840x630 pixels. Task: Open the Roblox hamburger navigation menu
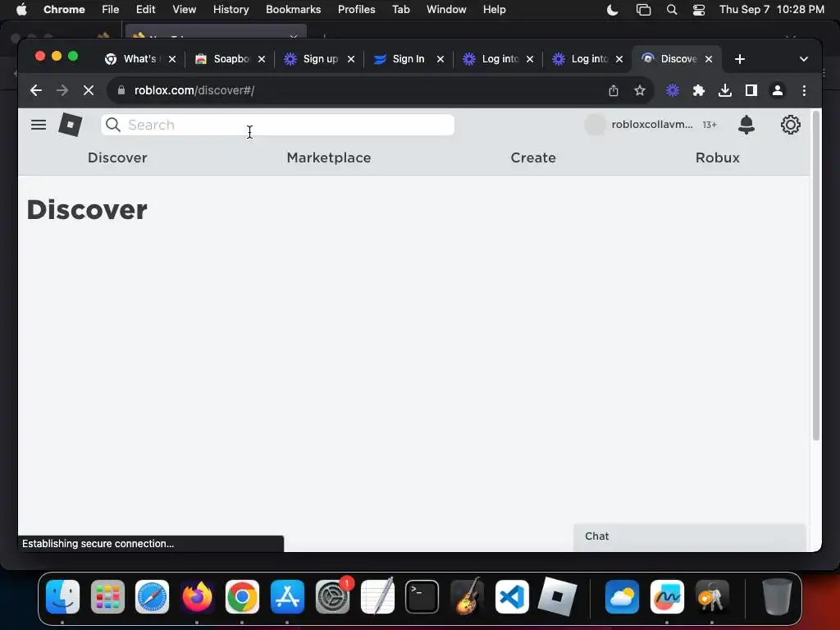[38, 125]
